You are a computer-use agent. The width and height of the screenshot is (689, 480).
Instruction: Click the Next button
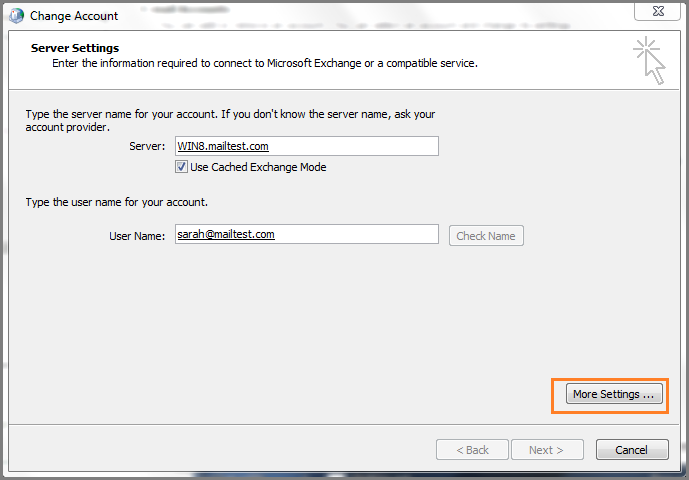[x=546, y=450]
